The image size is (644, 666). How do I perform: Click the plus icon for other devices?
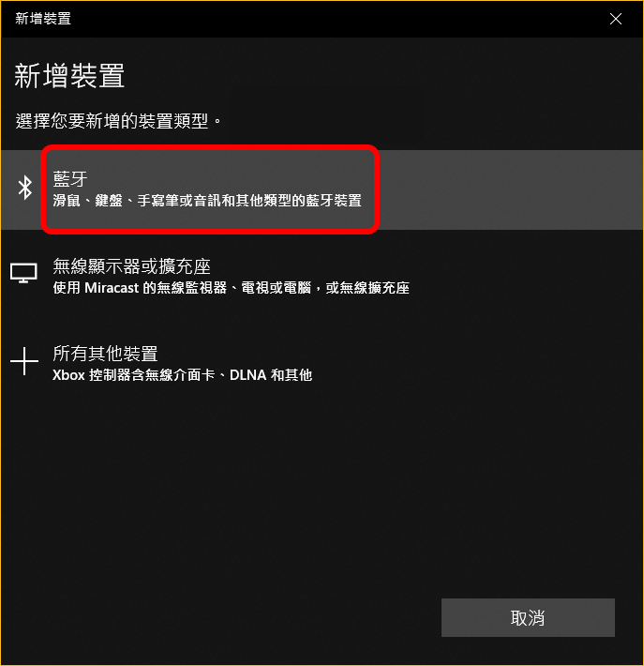(24, 361)
